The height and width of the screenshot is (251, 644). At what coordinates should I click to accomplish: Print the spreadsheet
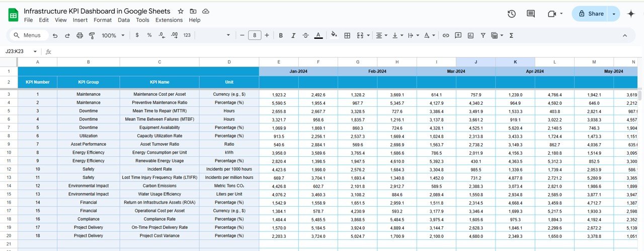79,35
